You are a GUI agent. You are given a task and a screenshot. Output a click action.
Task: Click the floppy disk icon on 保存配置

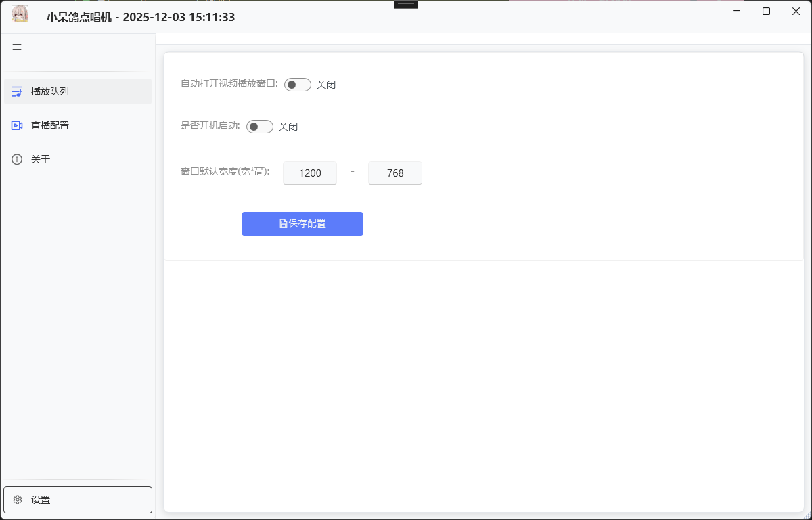(x=283, y=223)
